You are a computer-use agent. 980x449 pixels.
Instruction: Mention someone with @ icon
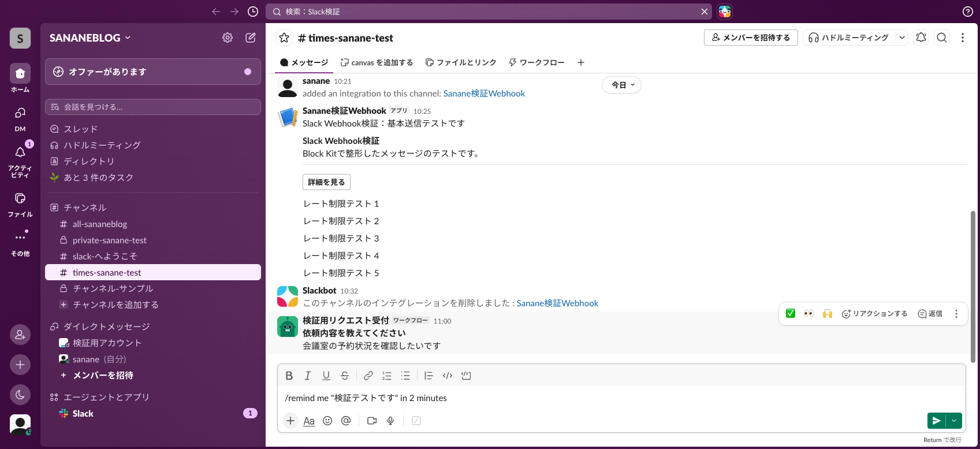pos(346,421)
